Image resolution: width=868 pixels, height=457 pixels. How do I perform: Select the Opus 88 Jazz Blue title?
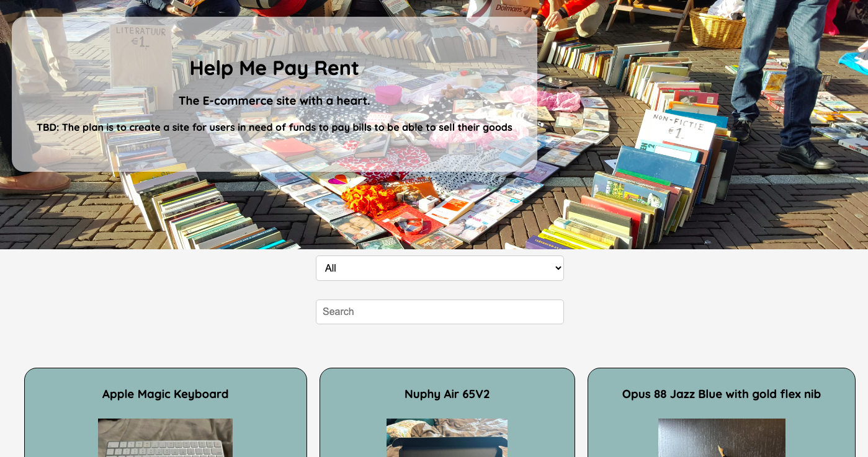(x=721, y=394)
